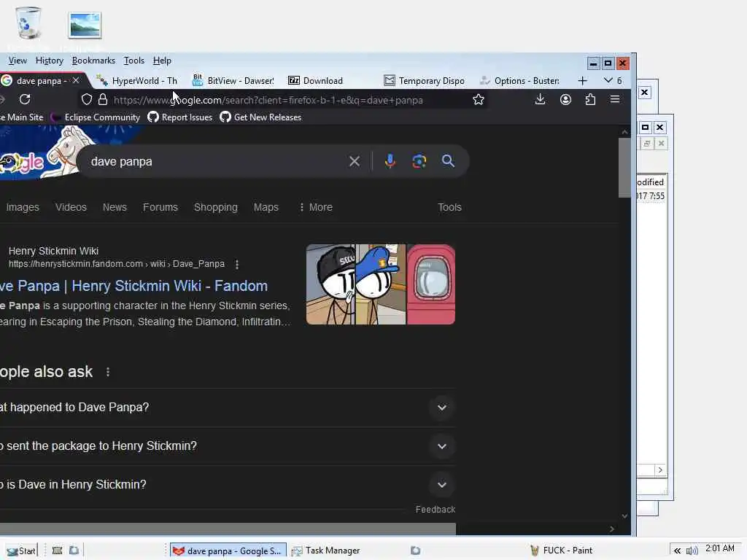
Task: Open the More search filters dropdown
Action: point(316,207)
